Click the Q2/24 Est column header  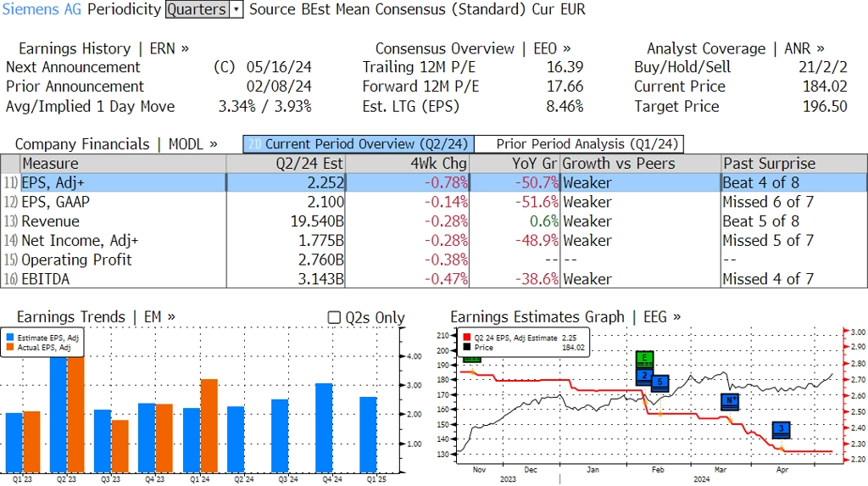pos(286,164)
